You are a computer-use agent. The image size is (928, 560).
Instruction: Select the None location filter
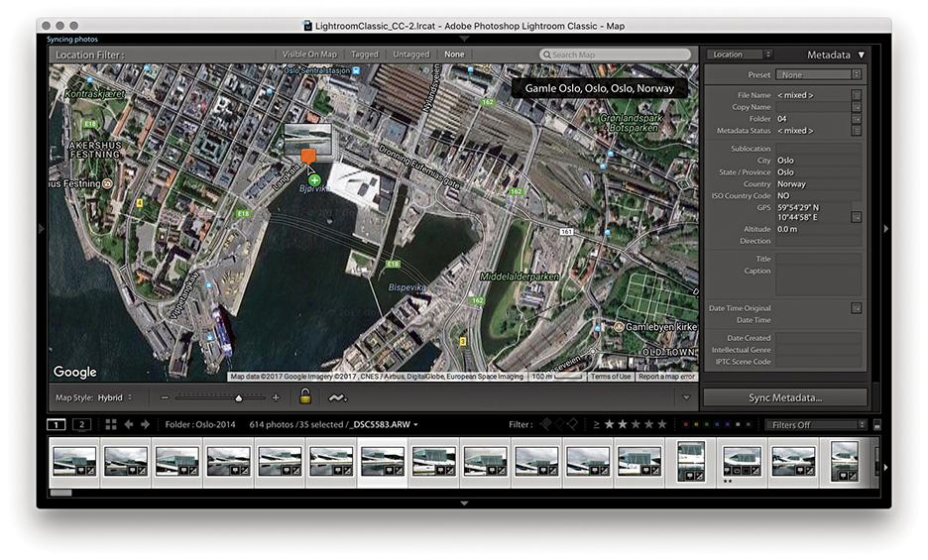(454, 55)
